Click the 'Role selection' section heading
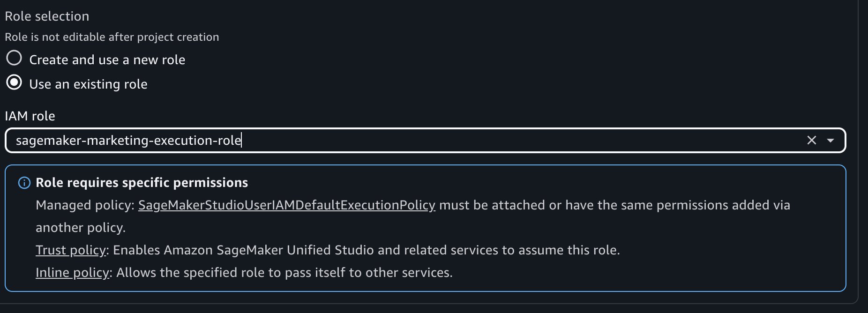 click(x=46, y=15)
